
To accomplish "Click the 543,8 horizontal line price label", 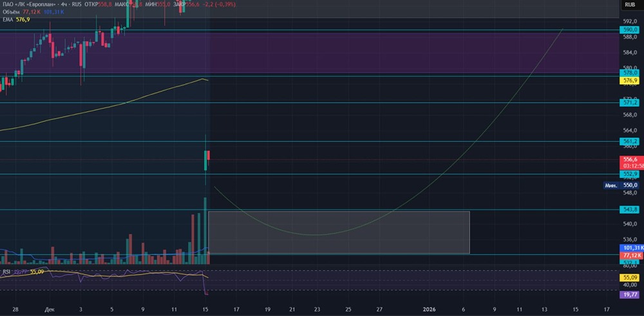I will (630, 209).
